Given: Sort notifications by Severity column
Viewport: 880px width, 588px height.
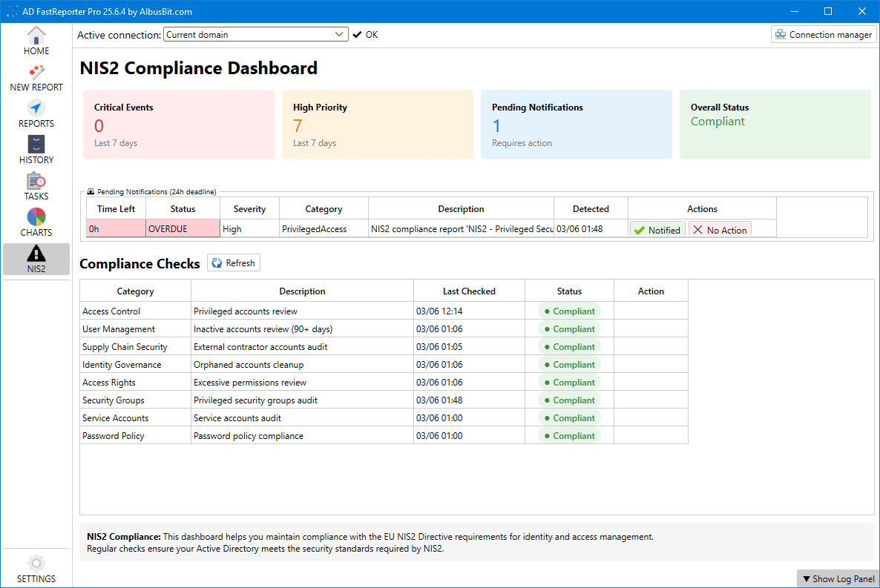Looking at the screenshot, I should coord(249,208).
